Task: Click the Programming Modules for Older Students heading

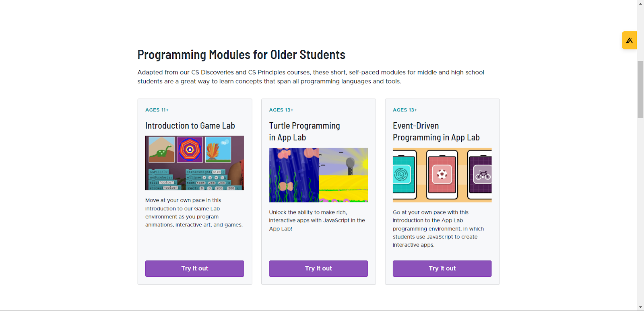Action: (242, 55)
